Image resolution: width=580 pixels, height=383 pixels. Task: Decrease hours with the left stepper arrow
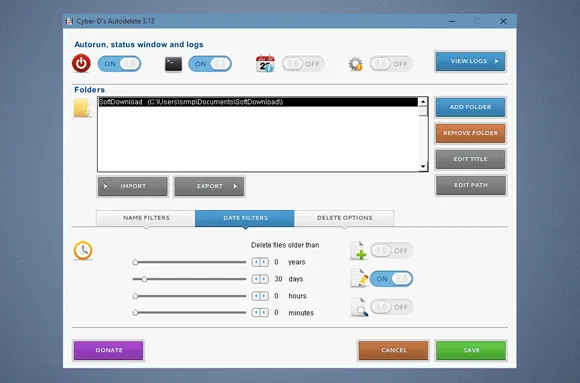tap(256, 296)
